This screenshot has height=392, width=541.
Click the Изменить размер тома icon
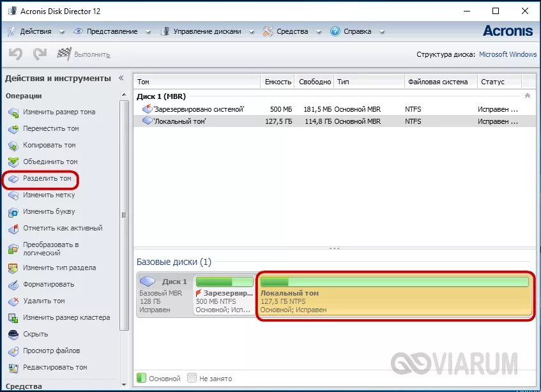pos(13,112)
